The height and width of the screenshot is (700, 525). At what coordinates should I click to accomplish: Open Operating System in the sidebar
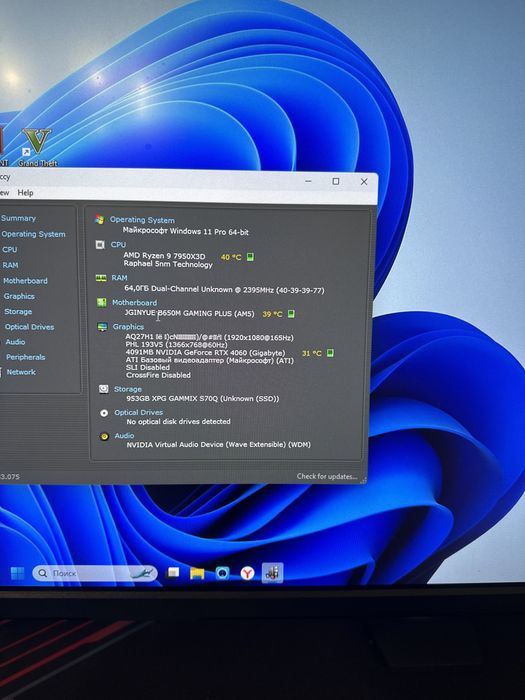click(33, 234)
